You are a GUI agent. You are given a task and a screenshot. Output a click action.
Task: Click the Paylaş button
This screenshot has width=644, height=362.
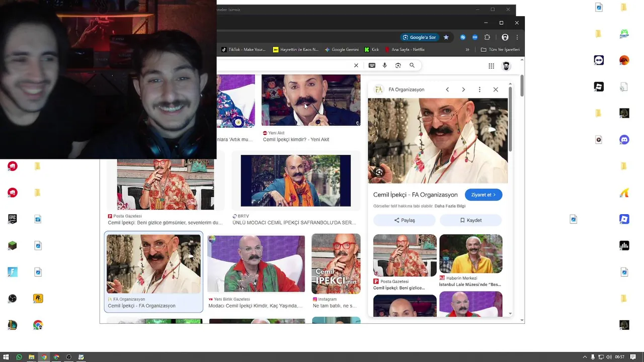pyautogui.click(x=405, y=220)
